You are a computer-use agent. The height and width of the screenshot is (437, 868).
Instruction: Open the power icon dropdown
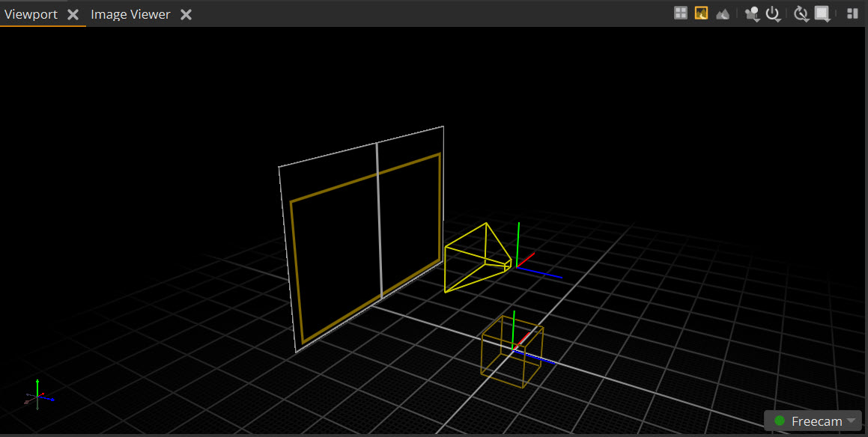point(774,13)
